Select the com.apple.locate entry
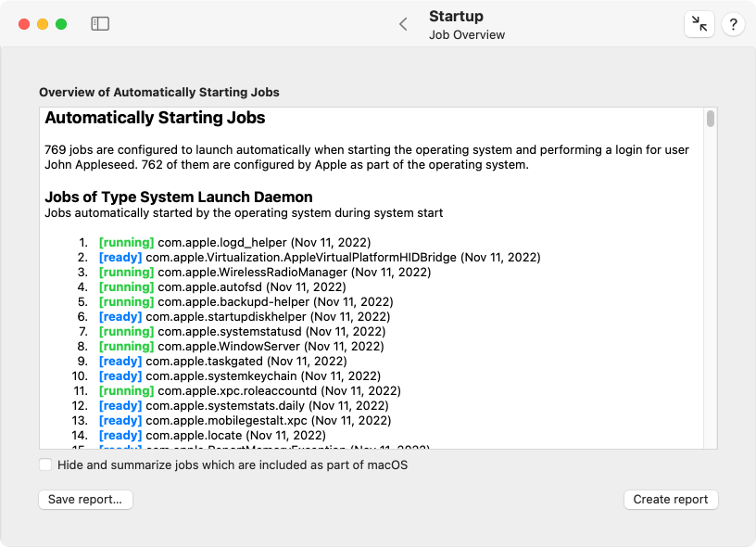Image resolution: width=756 pixels, height=547 pixels. coord(212,436)
